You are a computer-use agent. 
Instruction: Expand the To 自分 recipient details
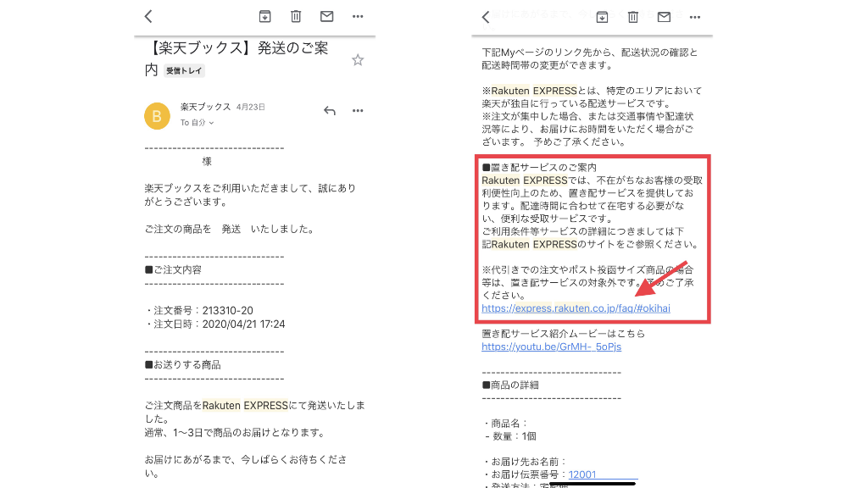pyautogui.click(x=197, y=123)
